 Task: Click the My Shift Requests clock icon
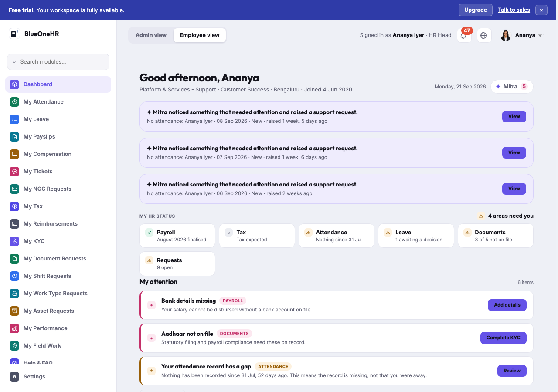(x=14, y=276)
